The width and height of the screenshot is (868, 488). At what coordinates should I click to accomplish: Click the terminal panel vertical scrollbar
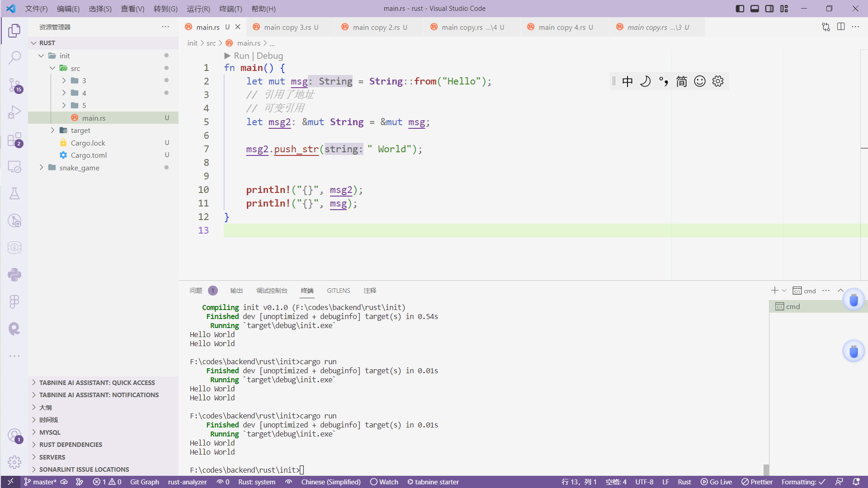pyautogui.click(x=766, y=469)
